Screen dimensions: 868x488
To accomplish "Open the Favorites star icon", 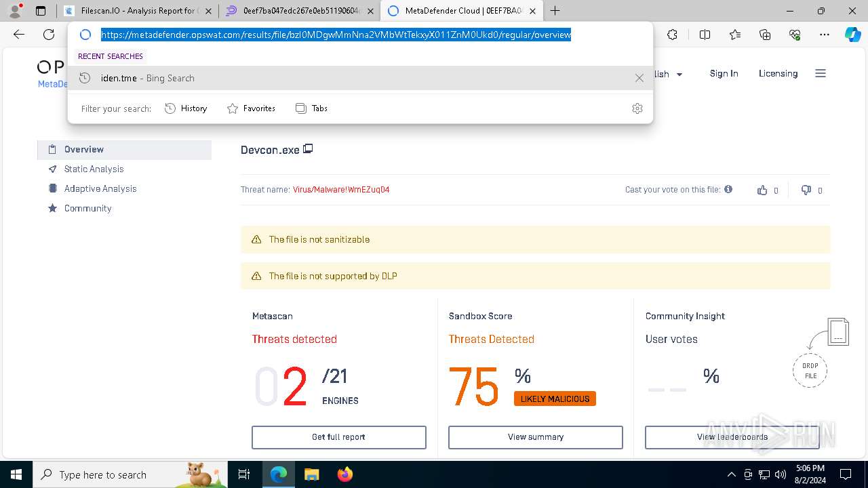I will pyautogui.click(x=735, y=35).
